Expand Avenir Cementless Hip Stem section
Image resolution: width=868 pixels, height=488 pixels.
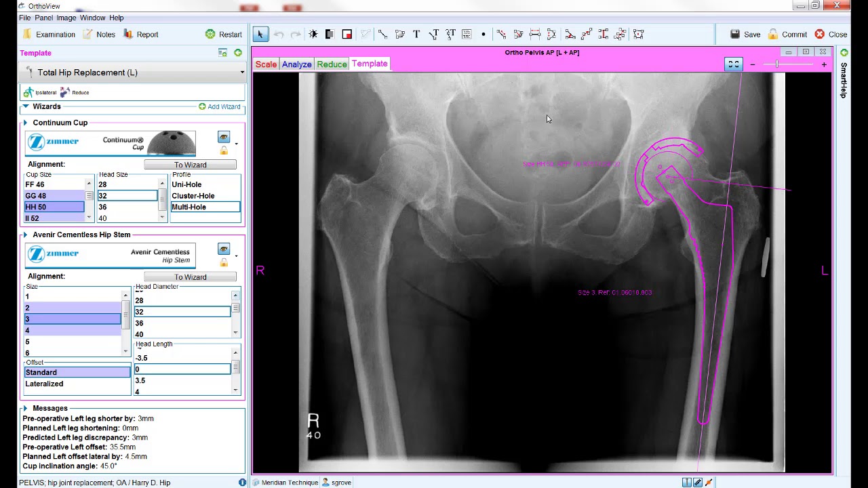25,235
